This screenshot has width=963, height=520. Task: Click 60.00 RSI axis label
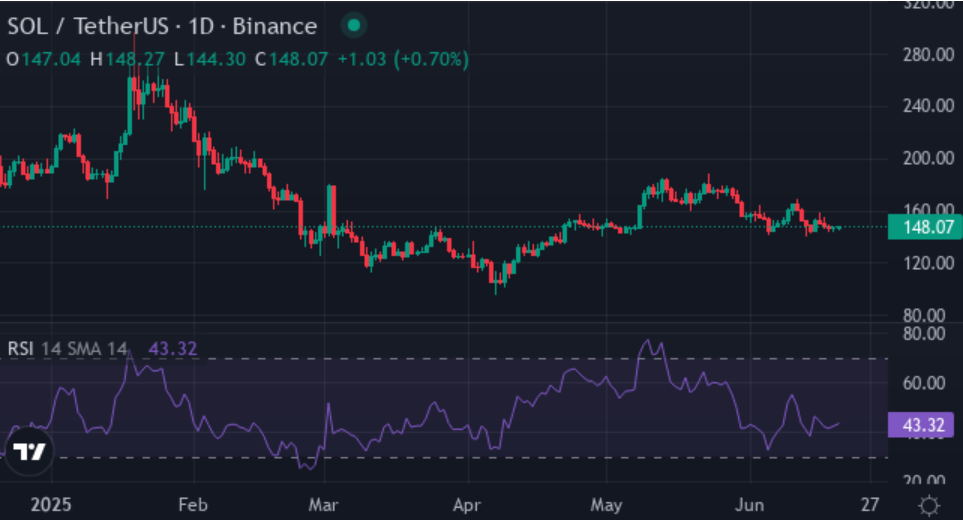(924, 383)
